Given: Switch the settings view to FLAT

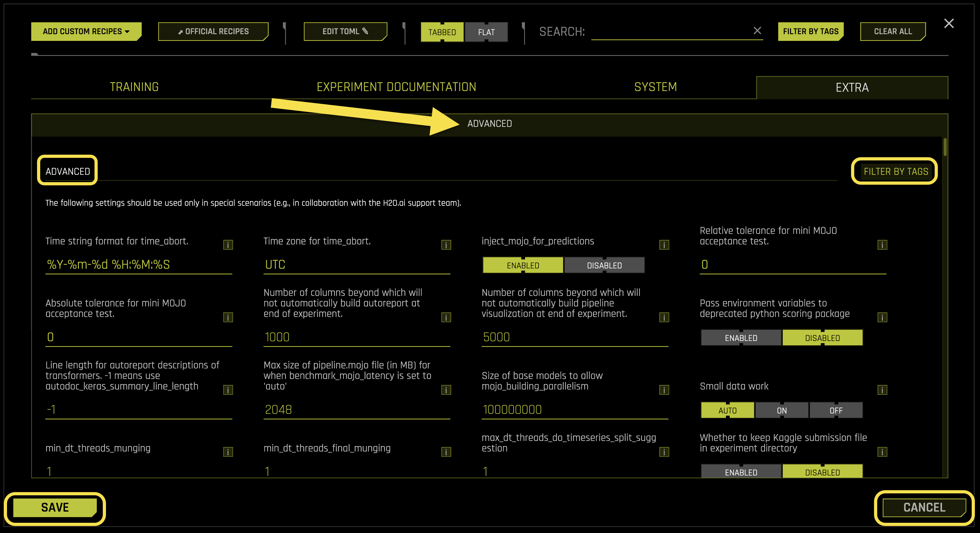Looking at the screenshot, I should point(486,32).
